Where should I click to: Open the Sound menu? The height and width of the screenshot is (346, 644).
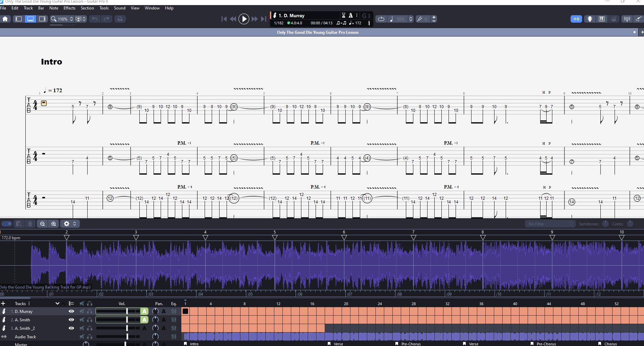tap(120, 8)
